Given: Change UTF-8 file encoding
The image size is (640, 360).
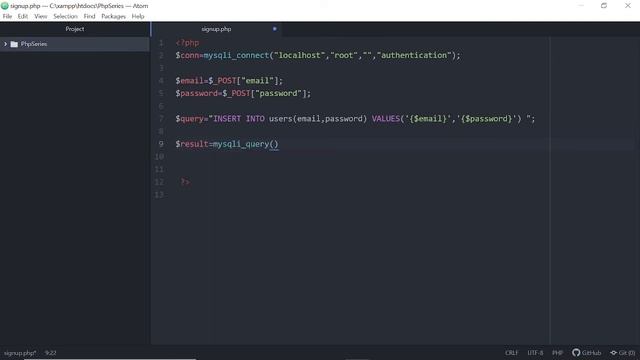Looking at the screenshot, I should tap(535, 353).
